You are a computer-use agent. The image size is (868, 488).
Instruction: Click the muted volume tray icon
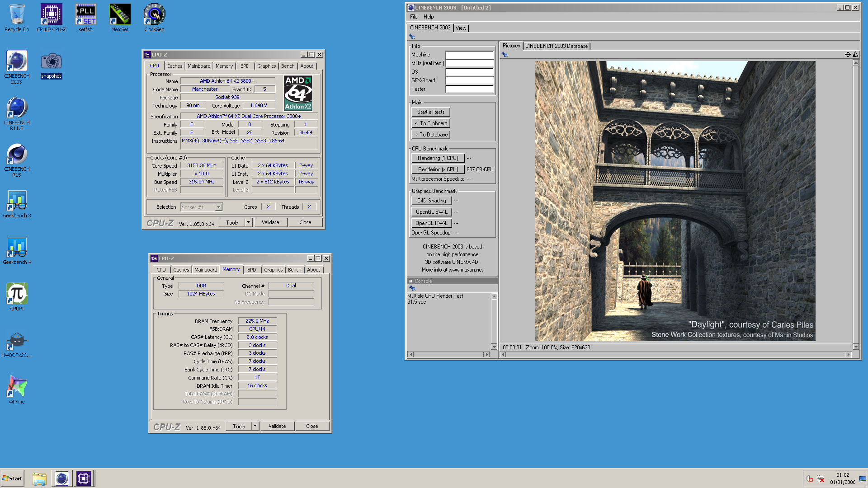pos(809,479)
